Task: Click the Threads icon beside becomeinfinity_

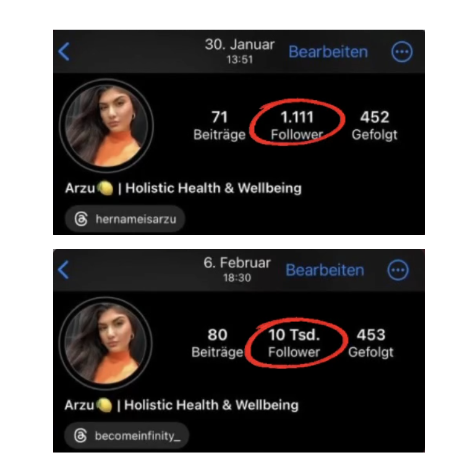Action: coord(80,436)
